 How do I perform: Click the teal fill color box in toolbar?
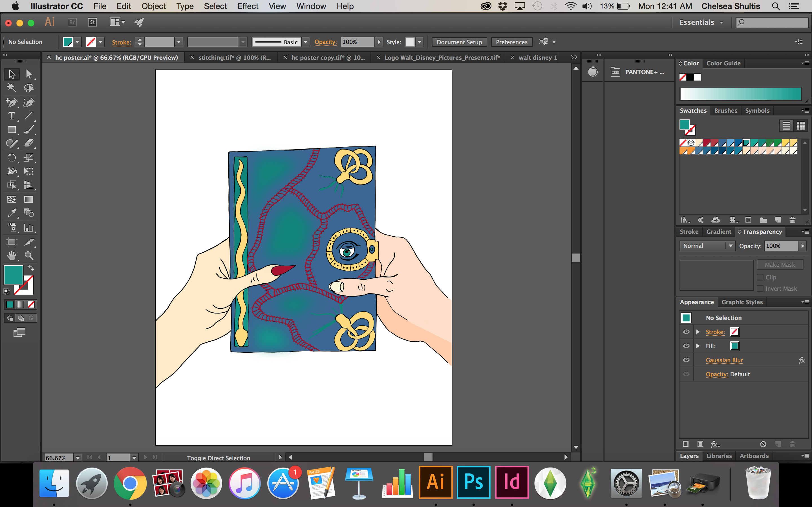(x=13, y=275)
